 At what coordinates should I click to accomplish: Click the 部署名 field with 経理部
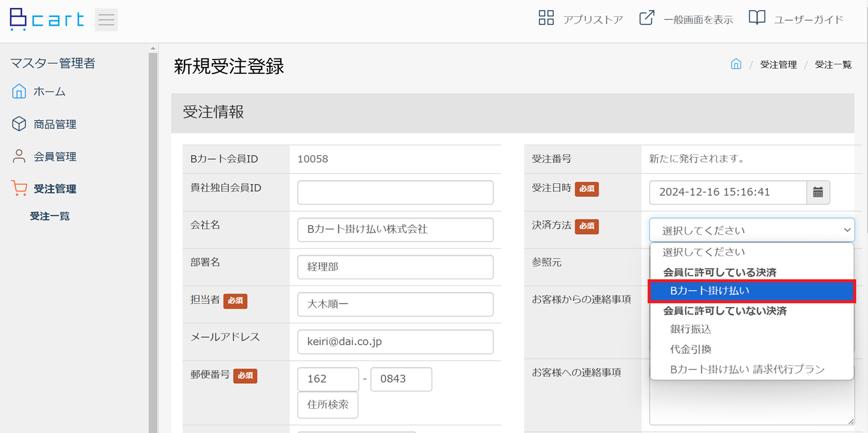pos(395,267)
